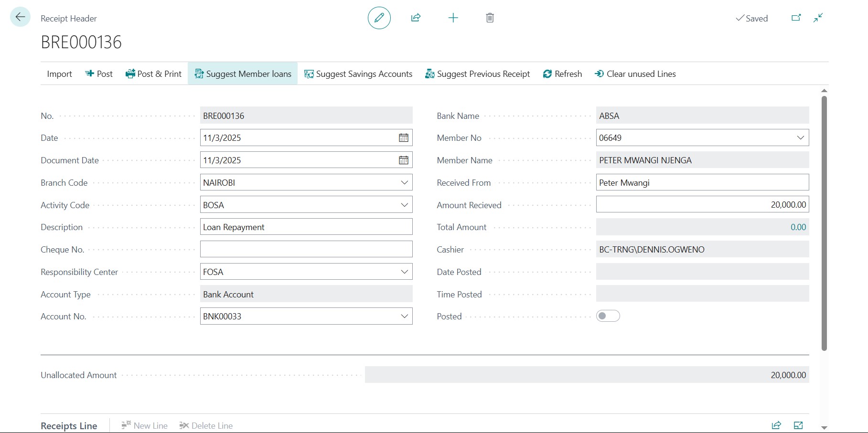Click the plus icon to create new
Image resolution: width=868 pixels, height=433 pixels.
click(453, 18)
